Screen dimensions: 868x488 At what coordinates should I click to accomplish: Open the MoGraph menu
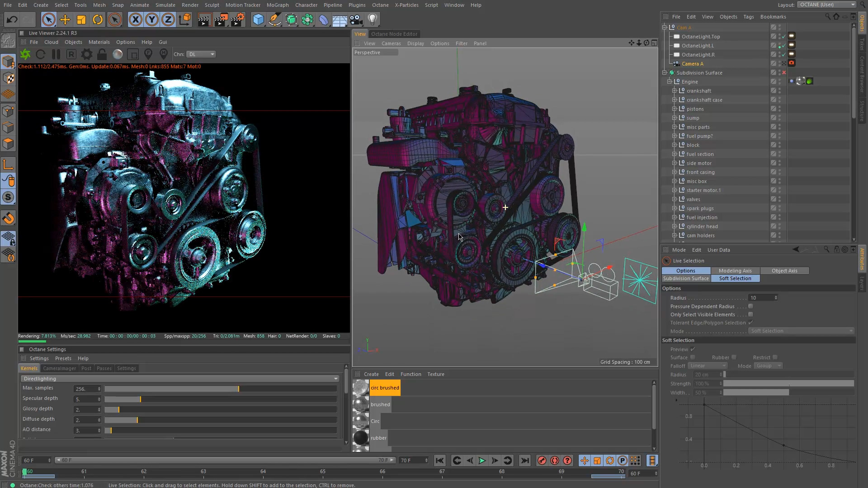coord(277,5)
